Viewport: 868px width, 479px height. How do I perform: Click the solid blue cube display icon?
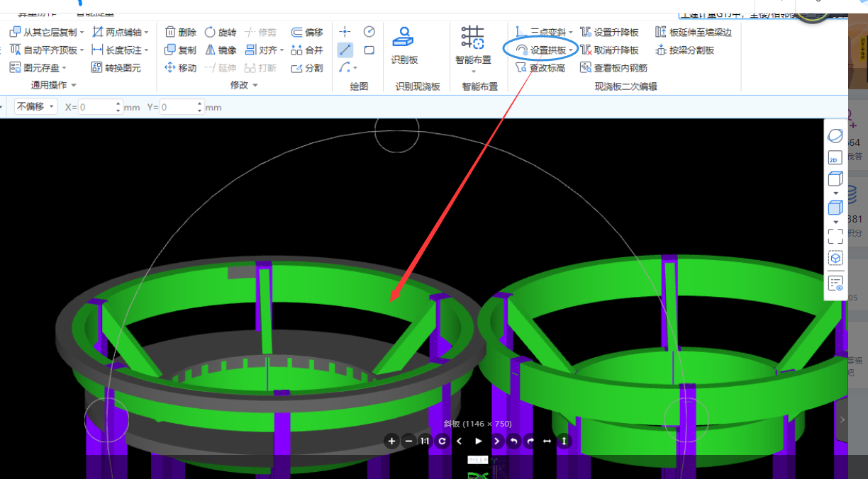835,208
